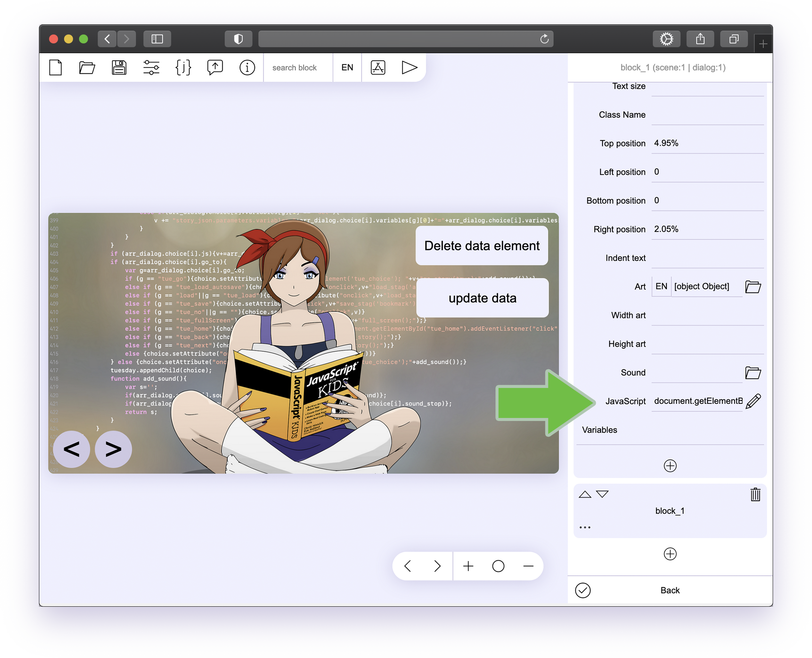Reset zoom with the bottom circle icon
Image resolution: width=812 pixels, height=658 pixels.
tap(498, 566)
